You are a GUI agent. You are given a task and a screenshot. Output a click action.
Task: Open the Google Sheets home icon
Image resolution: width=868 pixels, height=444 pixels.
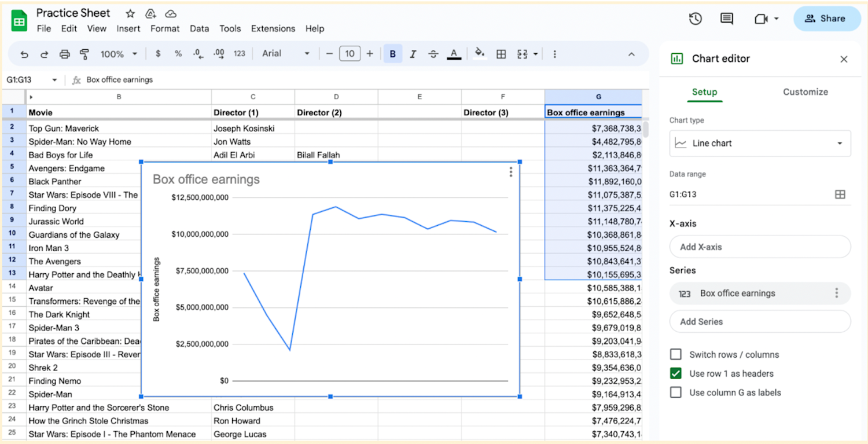click(x=20, y=20)
